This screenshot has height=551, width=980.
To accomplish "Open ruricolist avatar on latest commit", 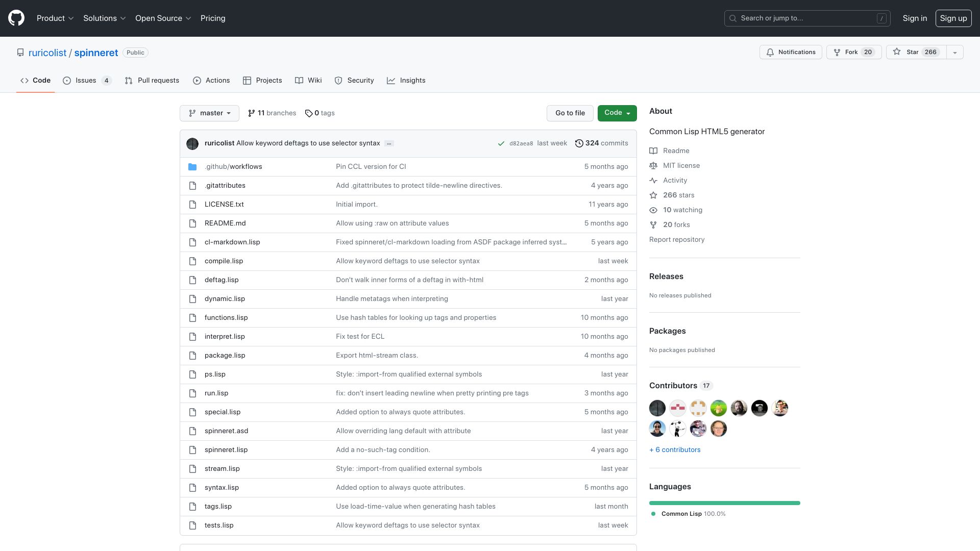I will [192, 143].
